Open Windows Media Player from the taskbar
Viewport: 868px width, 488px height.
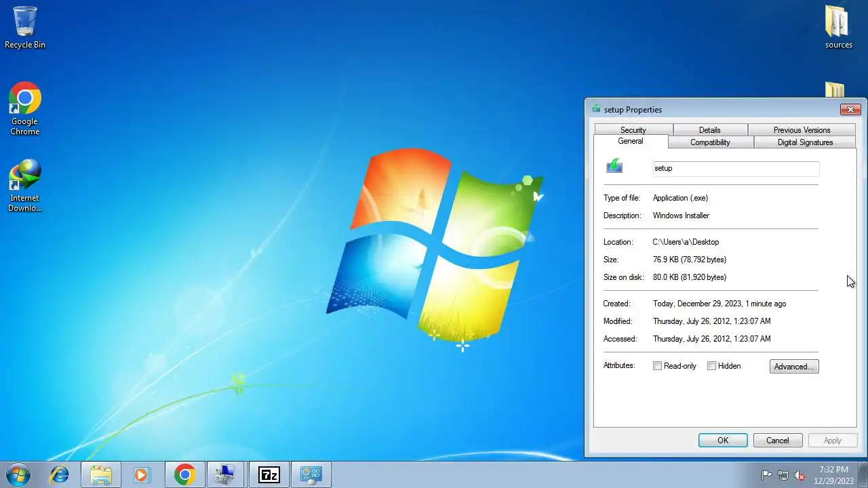point(142,475)
